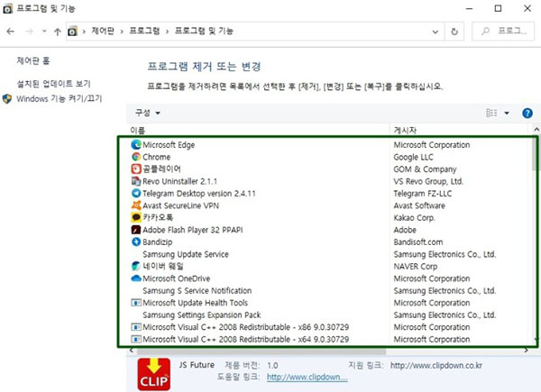Open the 제어판 홈 link

33,61
